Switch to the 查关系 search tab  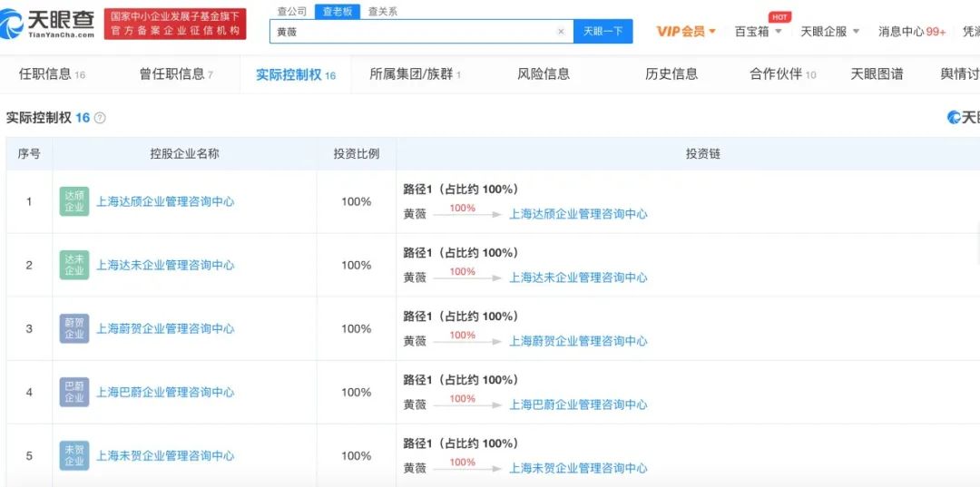point(382,12)
